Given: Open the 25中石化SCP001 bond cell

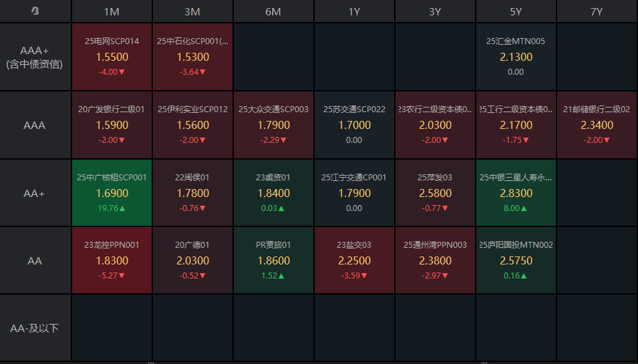Looking at the screenshot, I should click(x=192, y=57).
